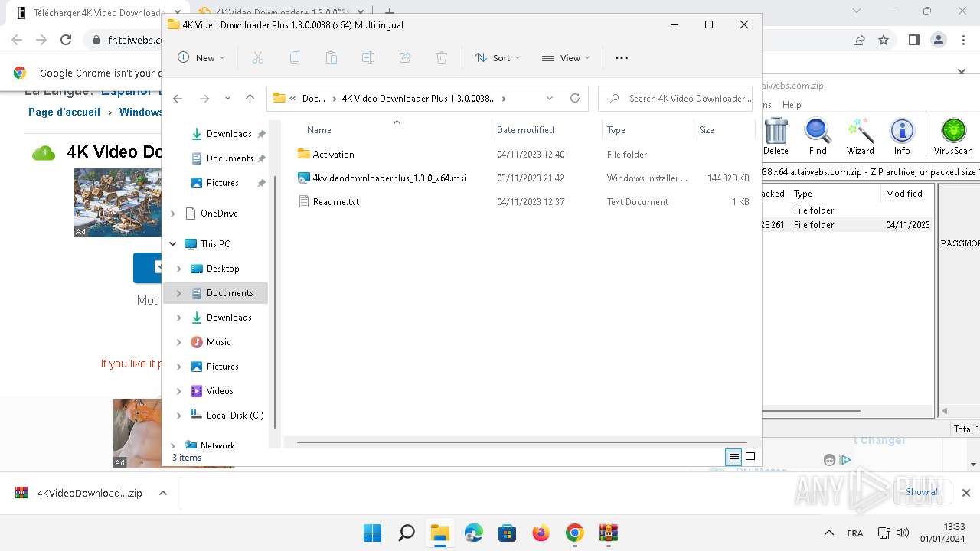Open the See more ellipsis menu in Explorer
This screenshot has height=551, width=980.
[x=622, y=57]
